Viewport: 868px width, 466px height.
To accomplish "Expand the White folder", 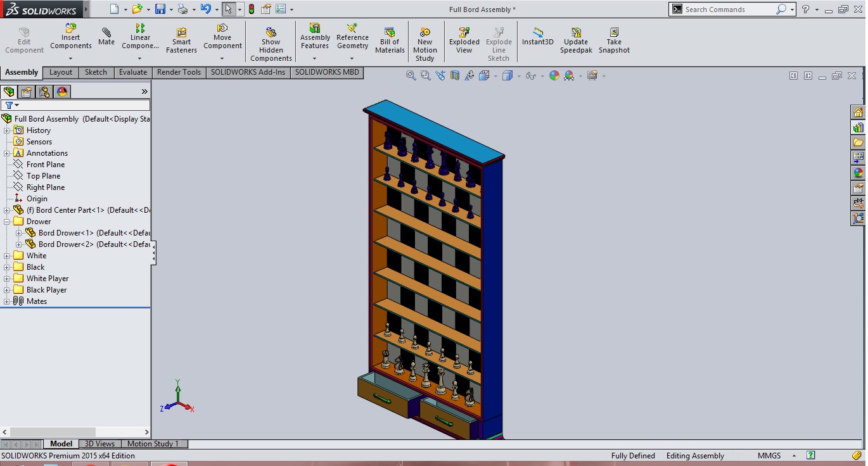I will click(x=7, y=256).
